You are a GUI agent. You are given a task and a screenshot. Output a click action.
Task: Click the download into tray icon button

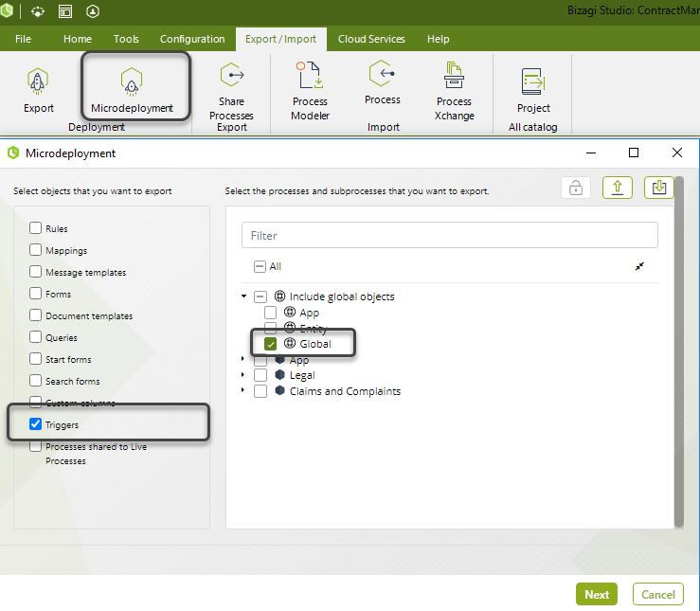point(658,188)
